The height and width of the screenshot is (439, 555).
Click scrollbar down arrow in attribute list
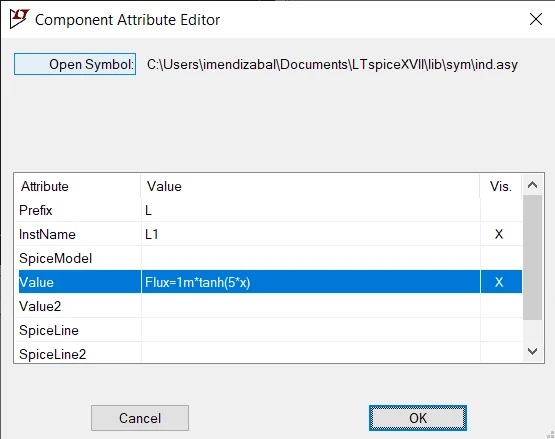coord(533,351)
